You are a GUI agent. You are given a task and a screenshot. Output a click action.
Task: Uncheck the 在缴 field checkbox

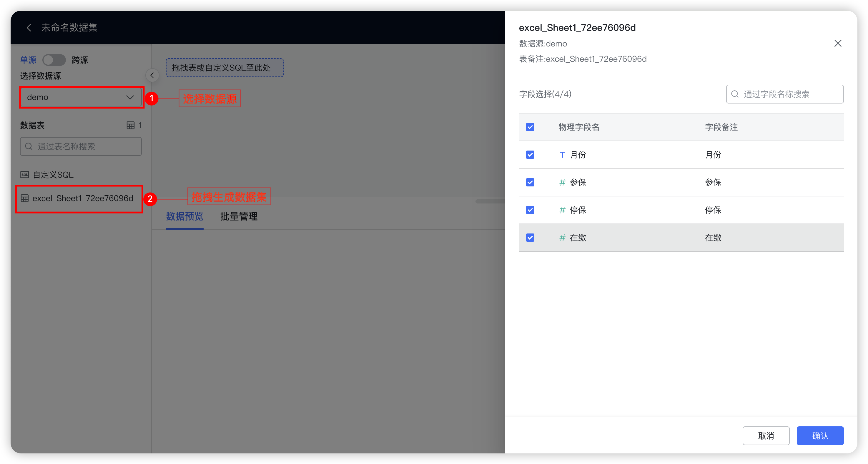click(x=530, y=238)
